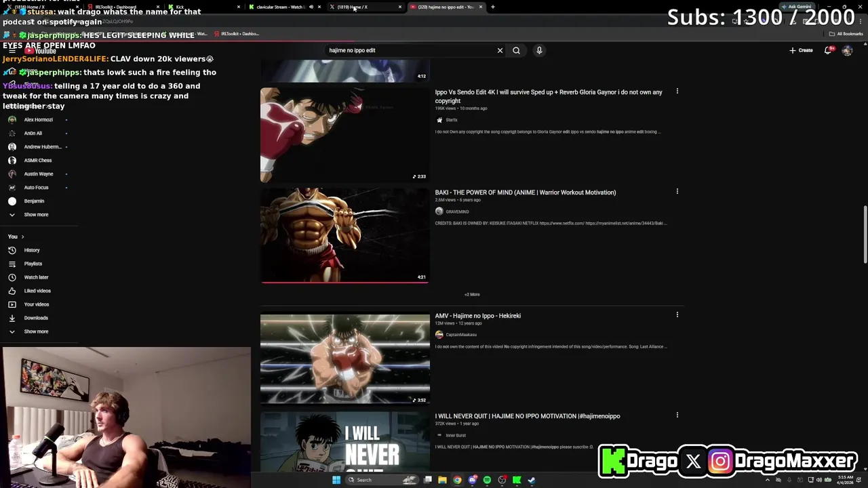Open Ippo Vs Sendo Edit 4K video title
This screenshot has height=488, width=868.
pyautogui.click(x=549, y=96)
